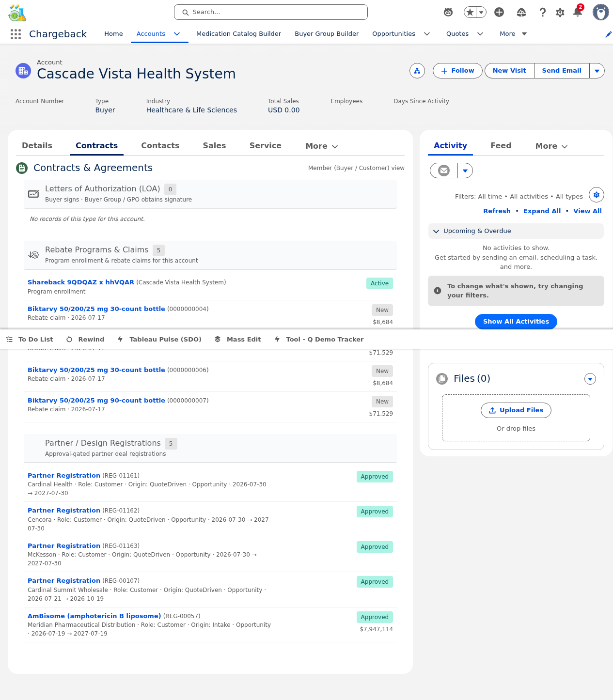The image size is (613, 700).
Task: Click the edit navigation pencil icon
Action: (x=608, y=34)
